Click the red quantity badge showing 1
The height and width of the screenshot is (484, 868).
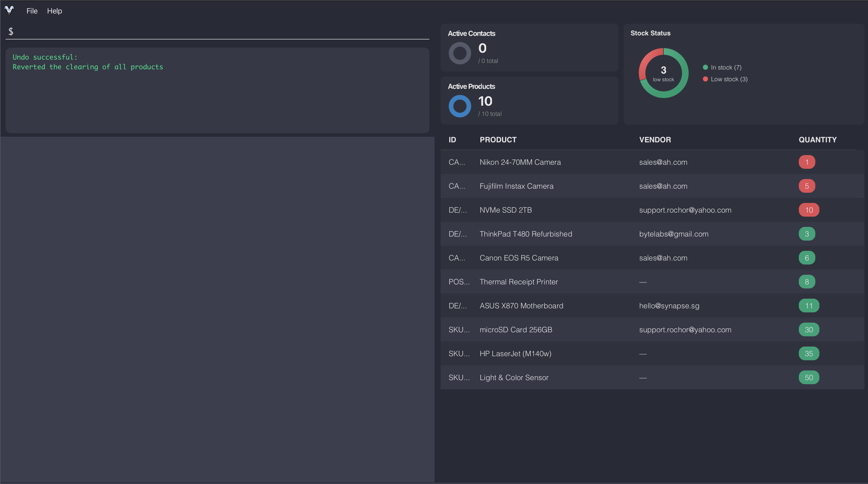pos(807,162)
